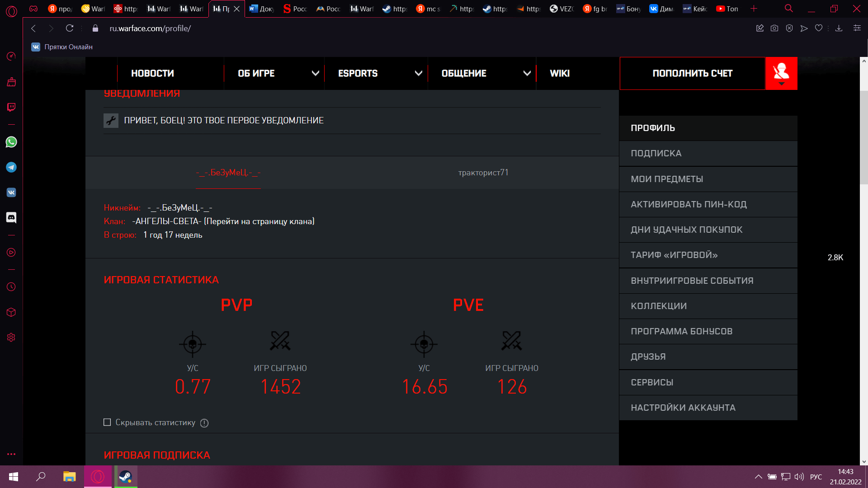Open ВНУТРИИГРОВЫЕ СОБЫТИЯ sidebar entry

[708, 281]
